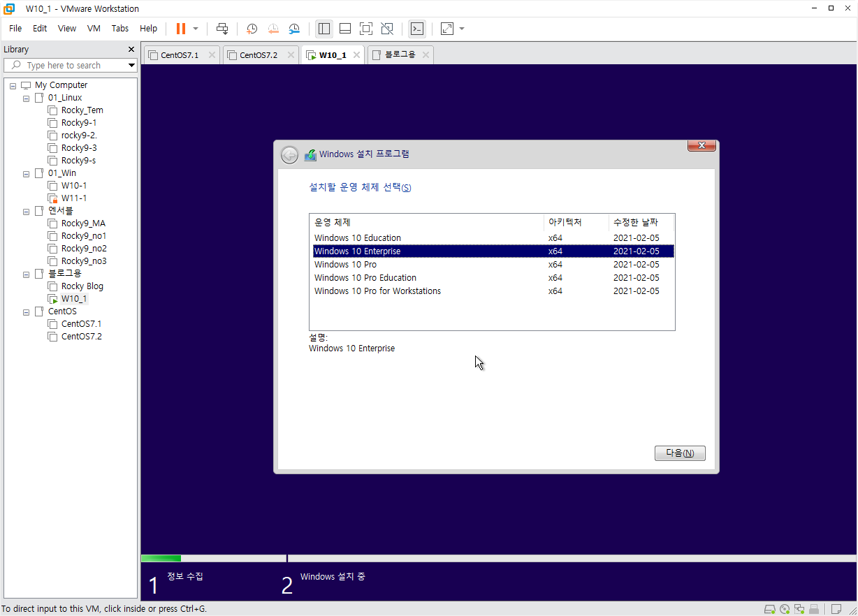Viewport: 858px width, 616px height.
Task: Open the Edit menu
Action: tap(40, 29)
